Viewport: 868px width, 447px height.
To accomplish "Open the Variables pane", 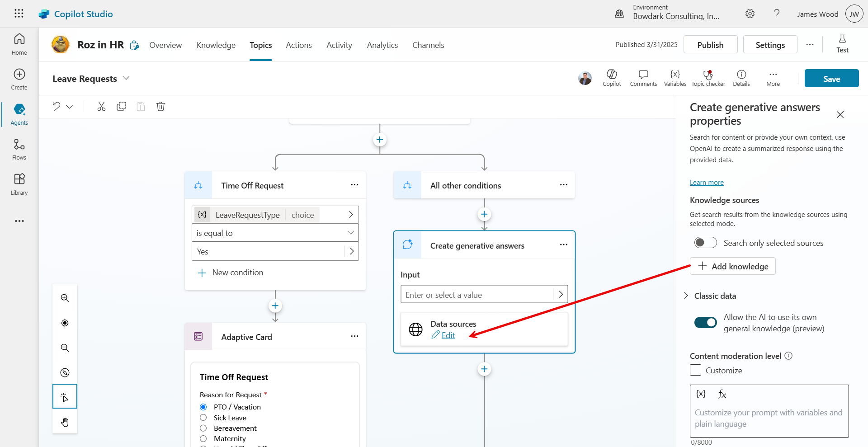I will tap(675, 78).
